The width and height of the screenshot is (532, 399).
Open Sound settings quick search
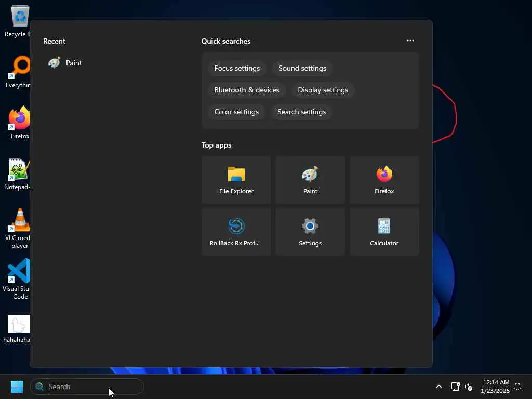tap(302, 68)
